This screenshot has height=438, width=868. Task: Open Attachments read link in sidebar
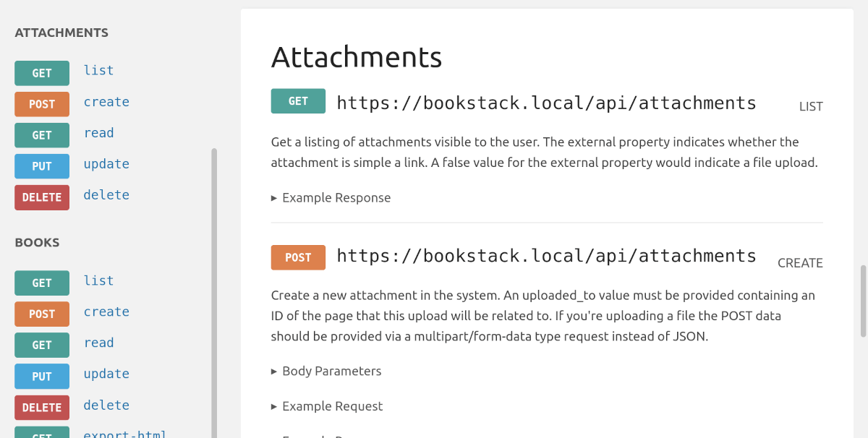point(98,133)
